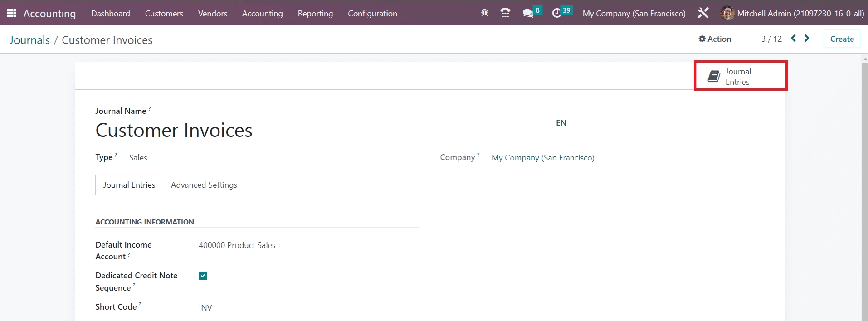The width and height of the screenshot is (868, 321).
Task: Go to previous record arrow
Action: click(793, 39)
